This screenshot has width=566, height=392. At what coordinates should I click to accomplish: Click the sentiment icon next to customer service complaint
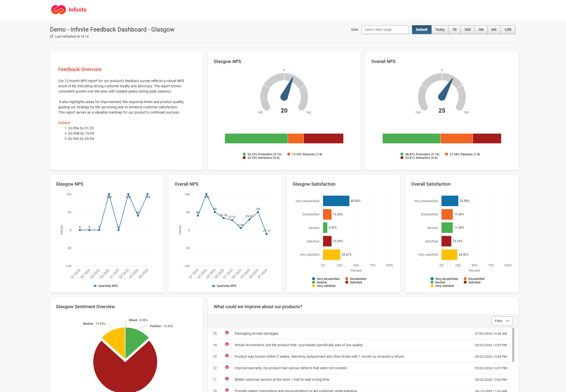(227, 379)
